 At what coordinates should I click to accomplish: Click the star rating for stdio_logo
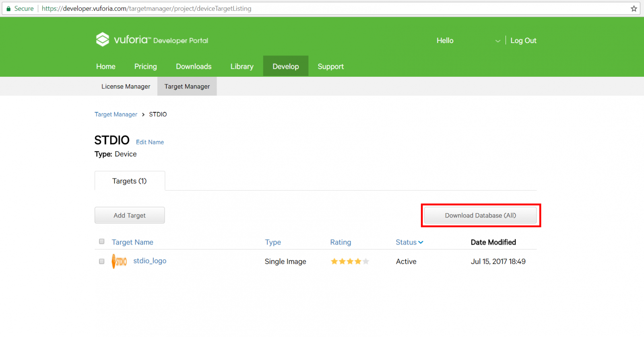coord(350,261)
